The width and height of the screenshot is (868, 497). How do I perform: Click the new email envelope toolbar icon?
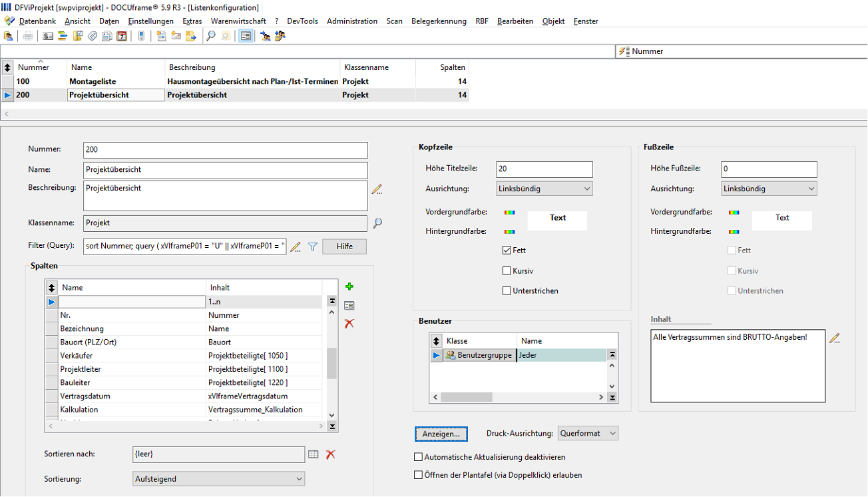coord(176,36)
